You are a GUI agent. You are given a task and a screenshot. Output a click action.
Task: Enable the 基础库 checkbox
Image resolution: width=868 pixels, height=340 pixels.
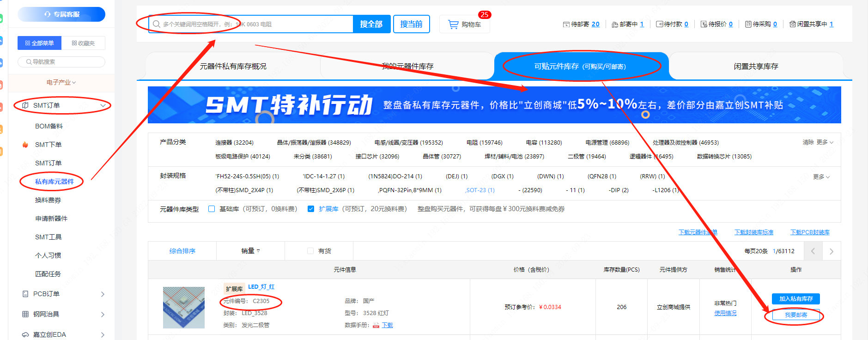(x=212, y=209)
